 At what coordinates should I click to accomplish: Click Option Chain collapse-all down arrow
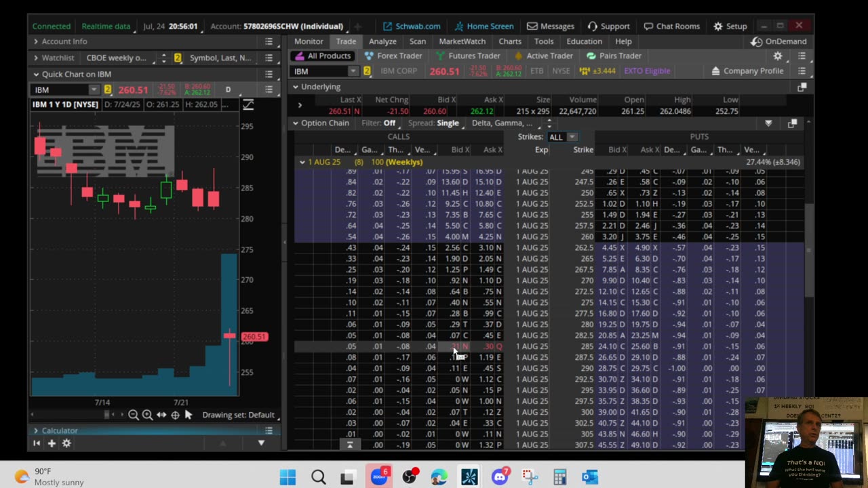coord(768,123)
